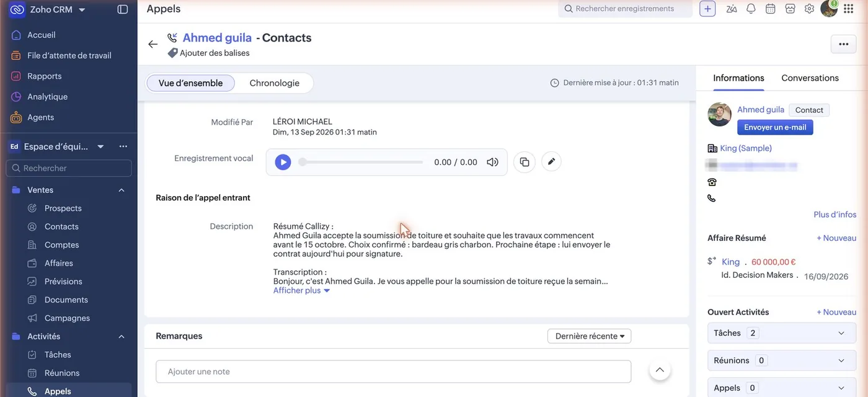Click Envoyer un e-mail button
Viewport: 868px width, 397px height.
(x=775, y=127)
